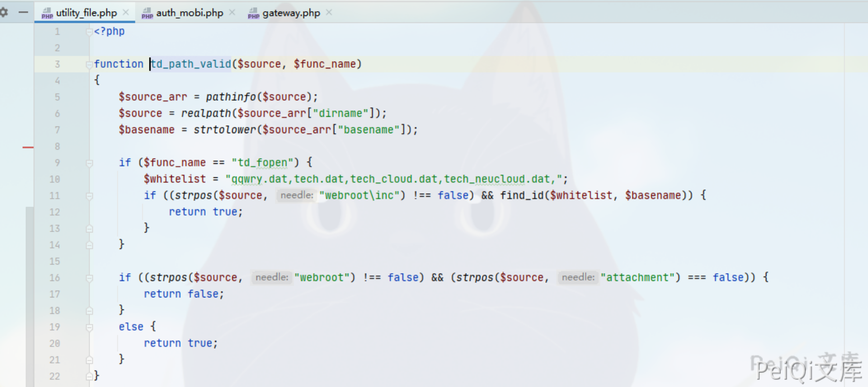This screenshot has height=387, width=868.
Task: Click the PHP file icon on the gateway.php tab
Action: (x=254, y=13)
